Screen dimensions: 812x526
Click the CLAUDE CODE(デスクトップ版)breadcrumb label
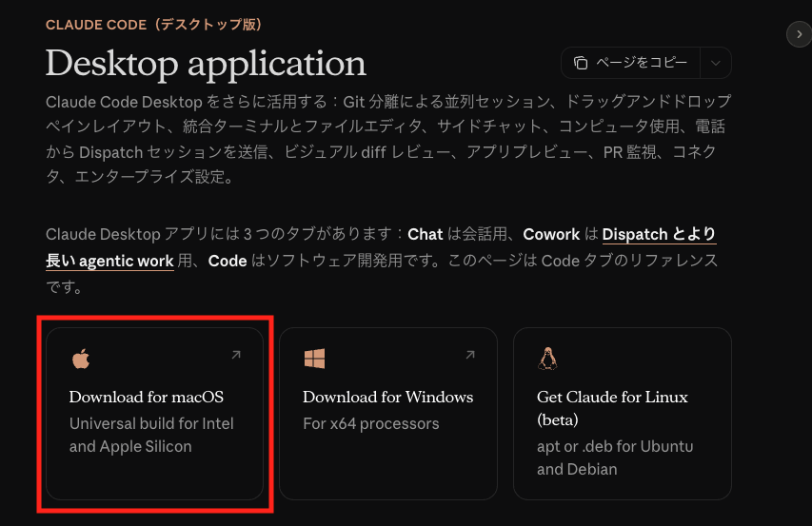[154, 25]
